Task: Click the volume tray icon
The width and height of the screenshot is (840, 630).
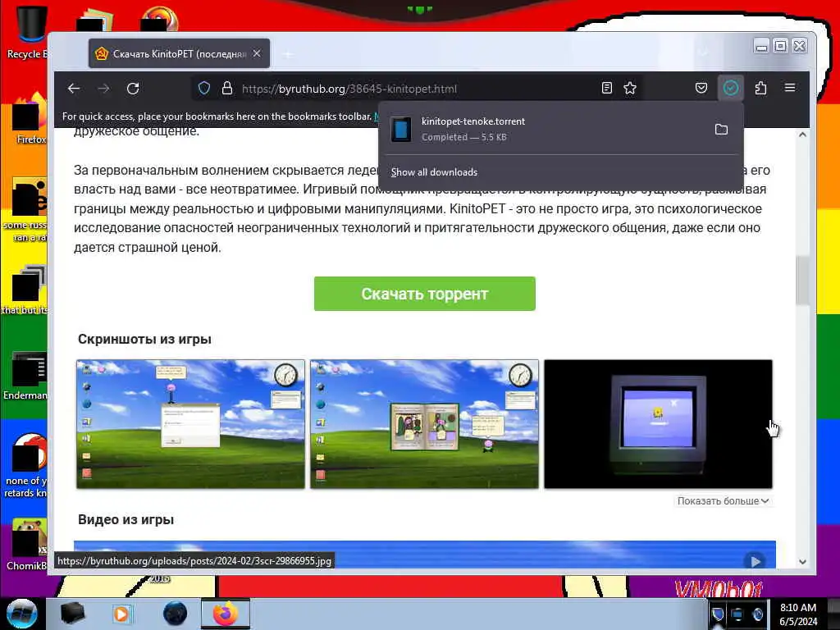Action: 757,614
